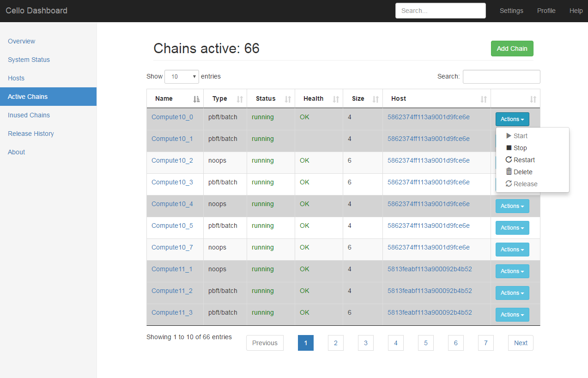Click the Next pagination button
This screenshot has height=378, width=588.
point(521,343)
